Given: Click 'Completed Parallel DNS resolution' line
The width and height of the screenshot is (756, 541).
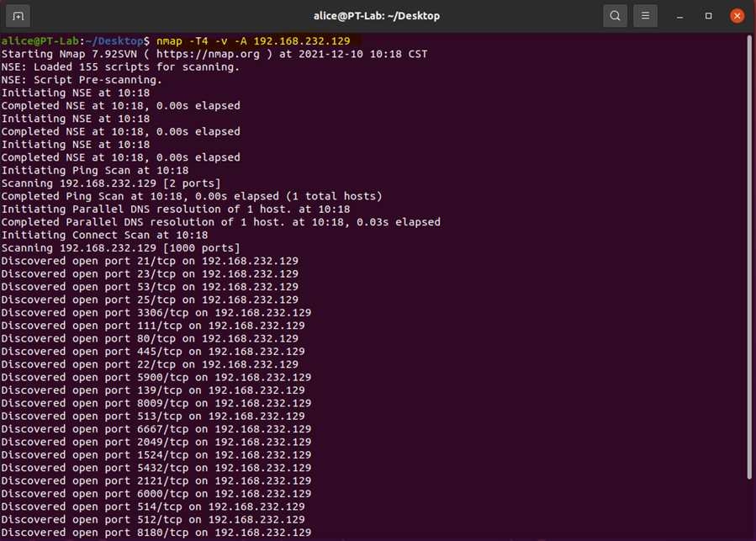Looking at the screenshot, I should coord(221,222).
